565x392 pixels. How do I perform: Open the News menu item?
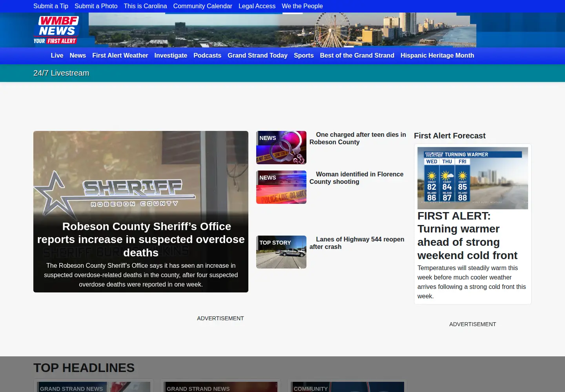click(x=78, y=56)
